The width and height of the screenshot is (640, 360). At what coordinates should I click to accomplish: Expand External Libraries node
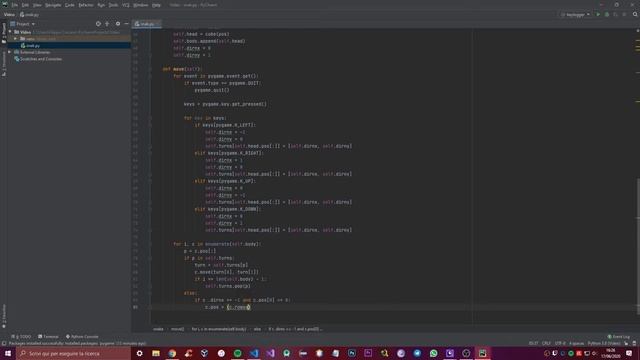click(10, 52)
